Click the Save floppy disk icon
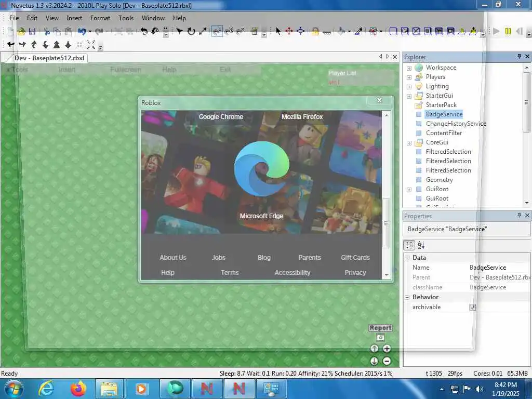This screenshot has height=399, width=532. pos(32,32)
